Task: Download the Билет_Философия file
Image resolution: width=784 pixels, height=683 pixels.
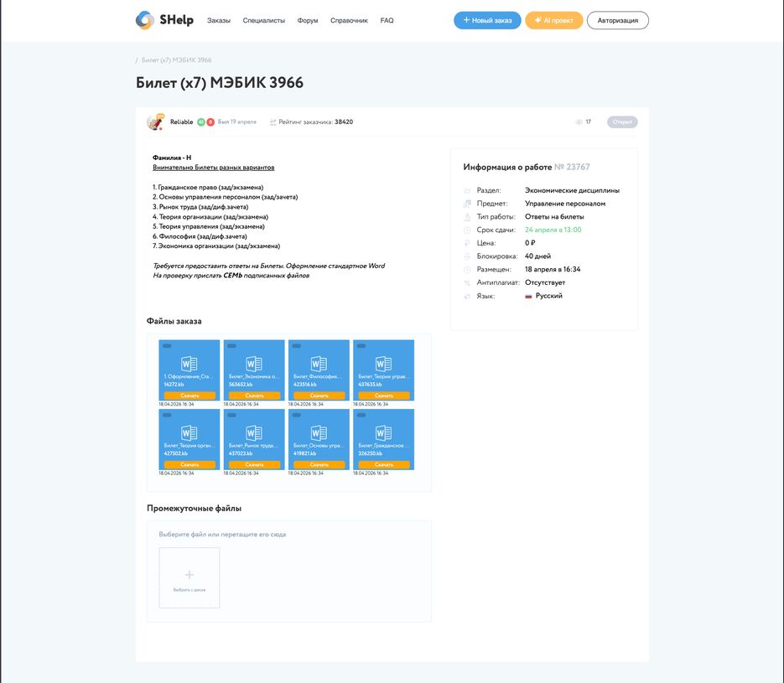Action: (x=319, y=396)
